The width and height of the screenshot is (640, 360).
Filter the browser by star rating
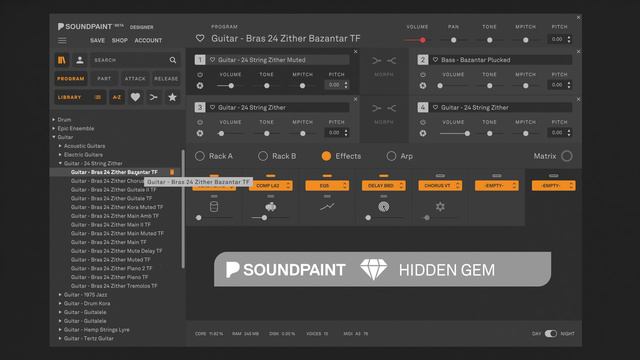172,97
